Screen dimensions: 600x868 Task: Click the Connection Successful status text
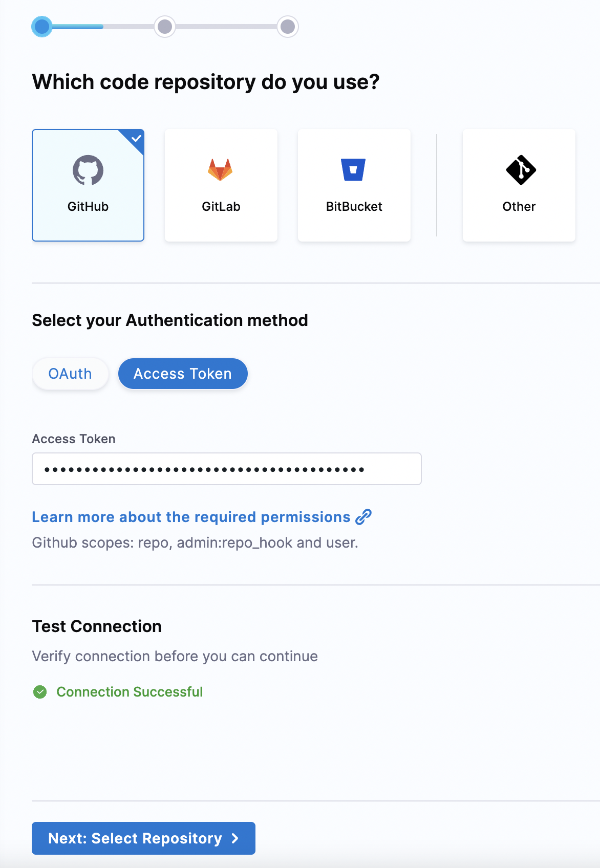coord(130,692)
